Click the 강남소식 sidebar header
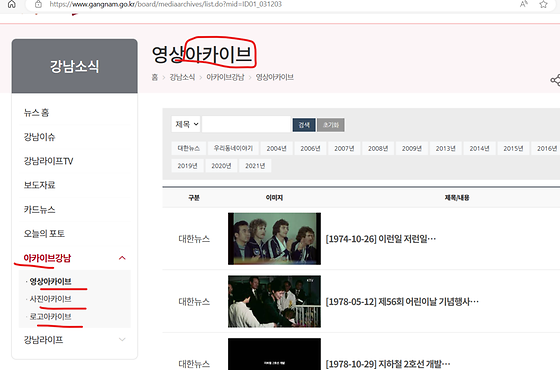Viewport: 560px width, 370px height. [x=74, y=66]
